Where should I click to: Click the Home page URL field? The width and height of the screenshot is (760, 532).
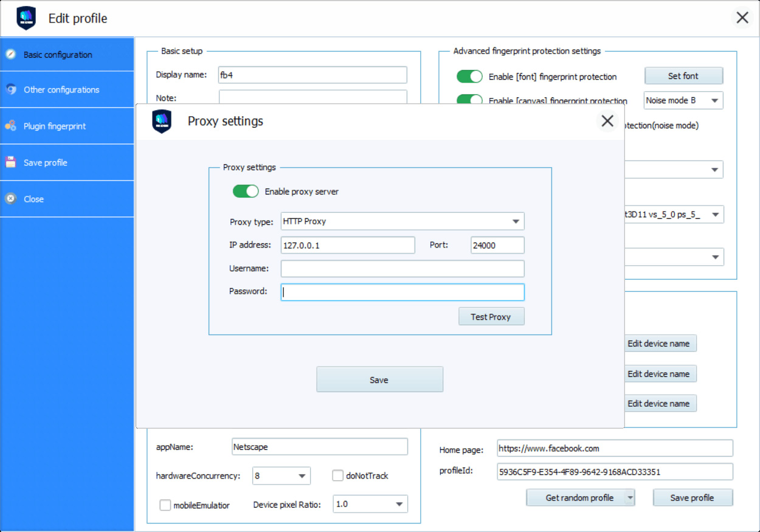(615, 448)
